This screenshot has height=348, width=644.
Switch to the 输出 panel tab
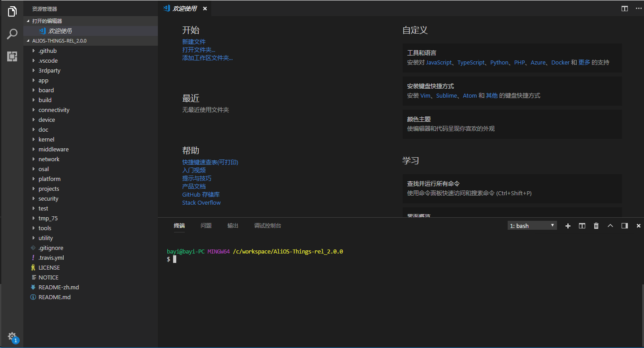coord(233,226)
